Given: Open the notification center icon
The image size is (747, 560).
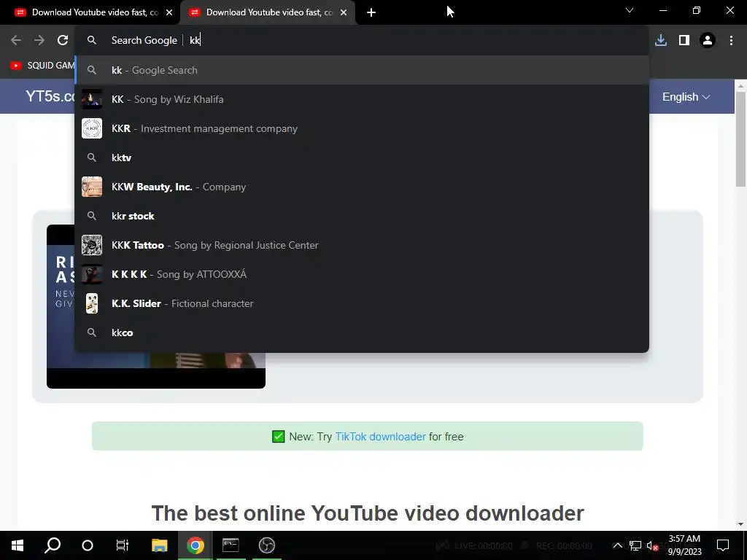Looking at the screenshot, I should click(x=723, y=545).
